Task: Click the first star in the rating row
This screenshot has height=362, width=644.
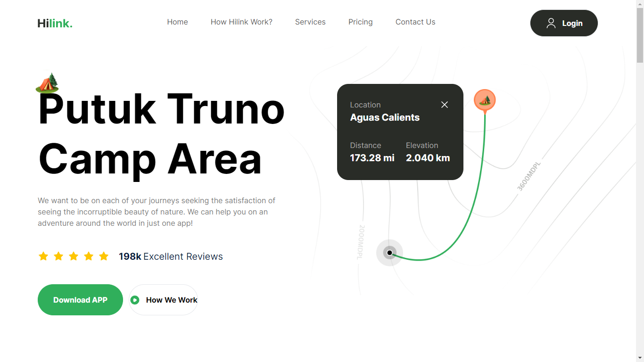Action: tap(43, 256)
